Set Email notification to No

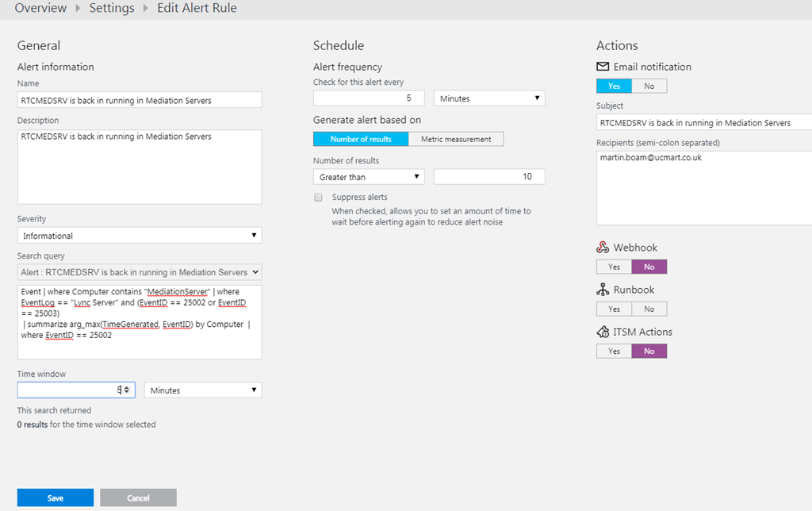pos(649,86)
